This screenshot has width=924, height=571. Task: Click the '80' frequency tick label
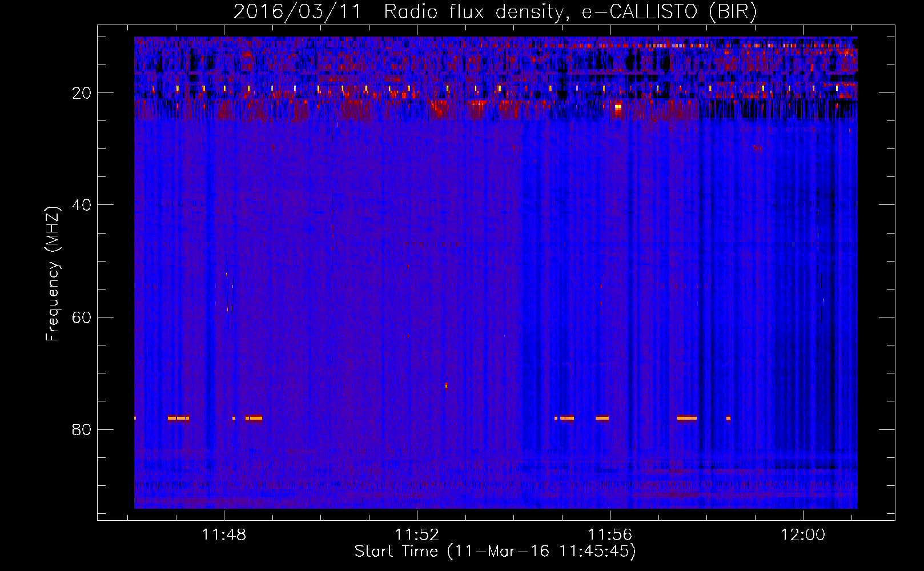pyautogui.click(x=82, y=429)
